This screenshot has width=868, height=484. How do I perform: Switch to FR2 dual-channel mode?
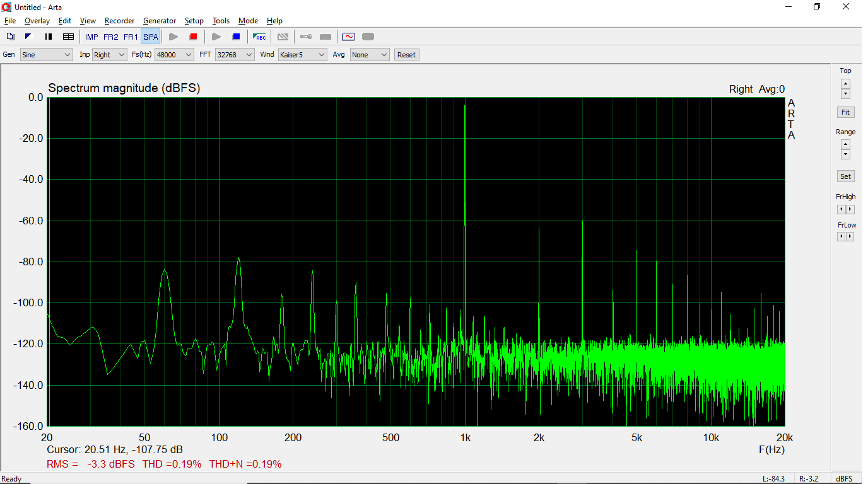pos(111,37)
